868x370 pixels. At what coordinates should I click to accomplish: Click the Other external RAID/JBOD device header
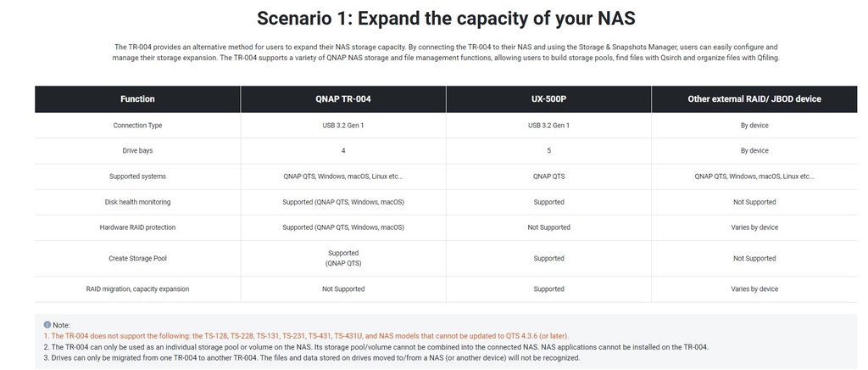click(x=754, y=99)
